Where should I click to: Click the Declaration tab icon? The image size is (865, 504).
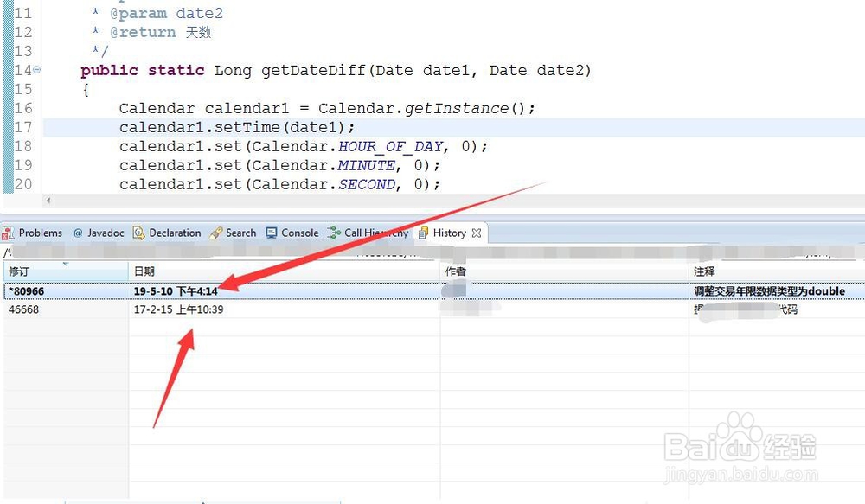point(138,233)
